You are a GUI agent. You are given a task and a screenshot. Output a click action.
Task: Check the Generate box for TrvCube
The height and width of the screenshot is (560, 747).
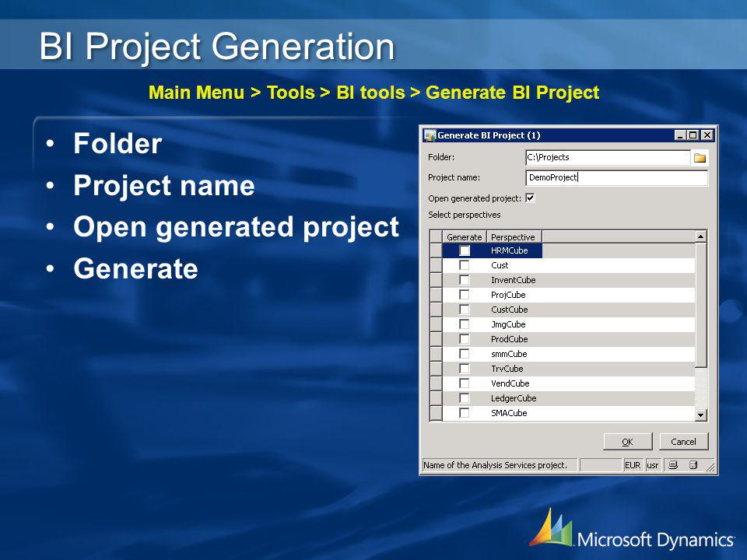[x=465, y=369]
